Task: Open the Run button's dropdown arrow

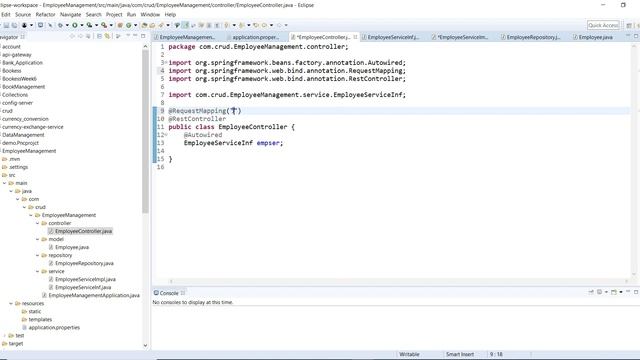Action: click(x=82, y=25)
